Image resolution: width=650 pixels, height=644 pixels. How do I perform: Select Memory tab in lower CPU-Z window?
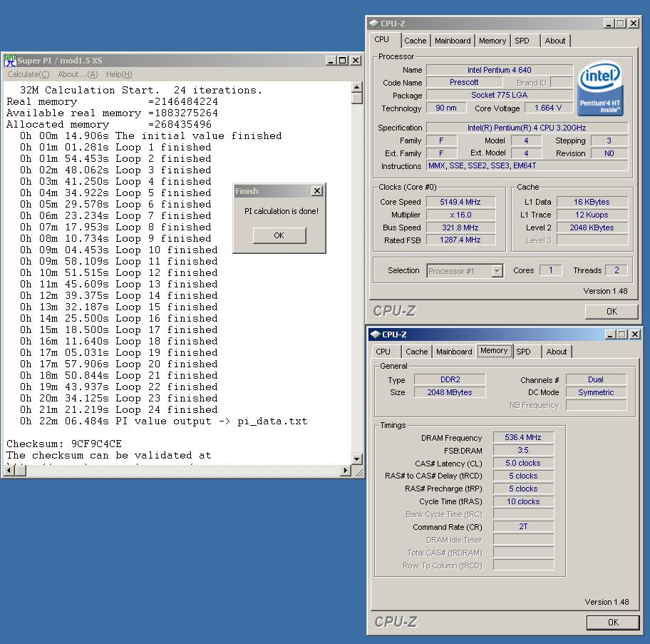494,351
